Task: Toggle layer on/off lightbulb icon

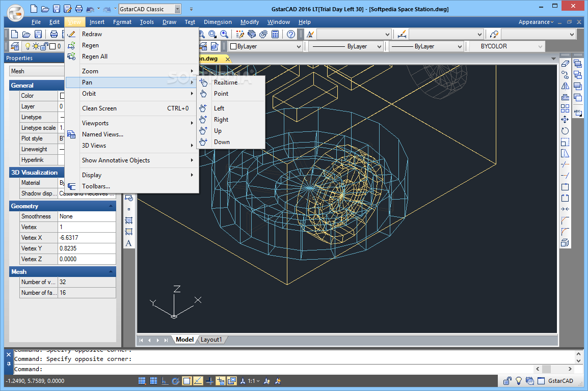Action: [x=28, y=46]
